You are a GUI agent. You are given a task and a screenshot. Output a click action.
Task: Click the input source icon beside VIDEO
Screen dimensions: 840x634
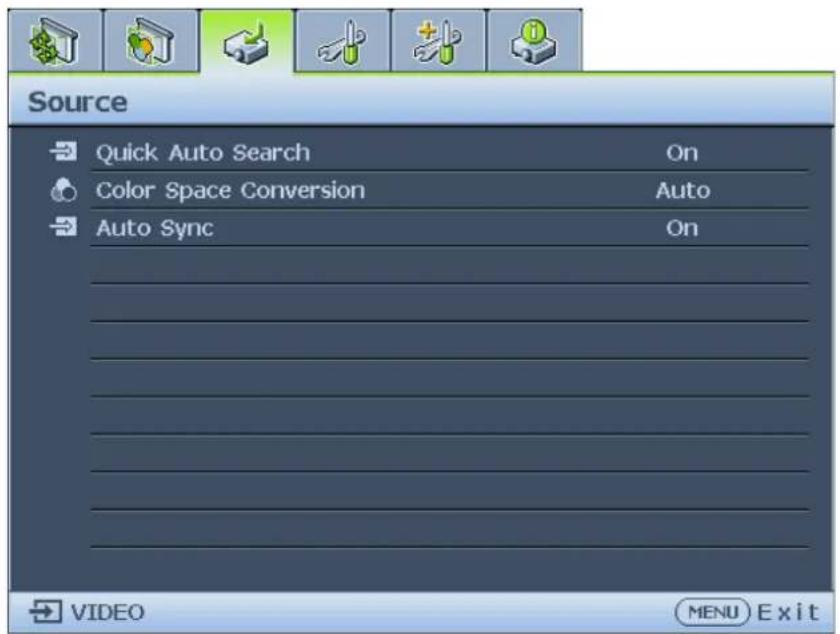[x=46, y=612]
